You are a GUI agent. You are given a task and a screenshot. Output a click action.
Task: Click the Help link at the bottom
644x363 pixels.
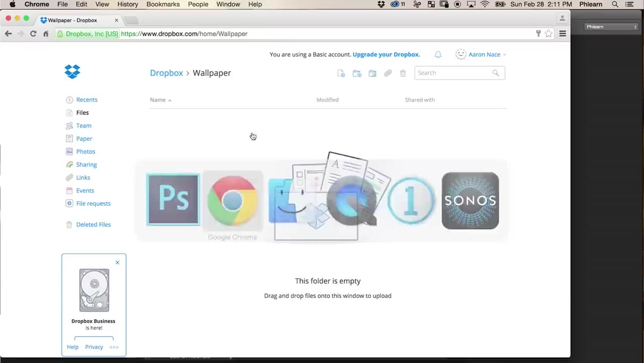(x=72, y=347)
